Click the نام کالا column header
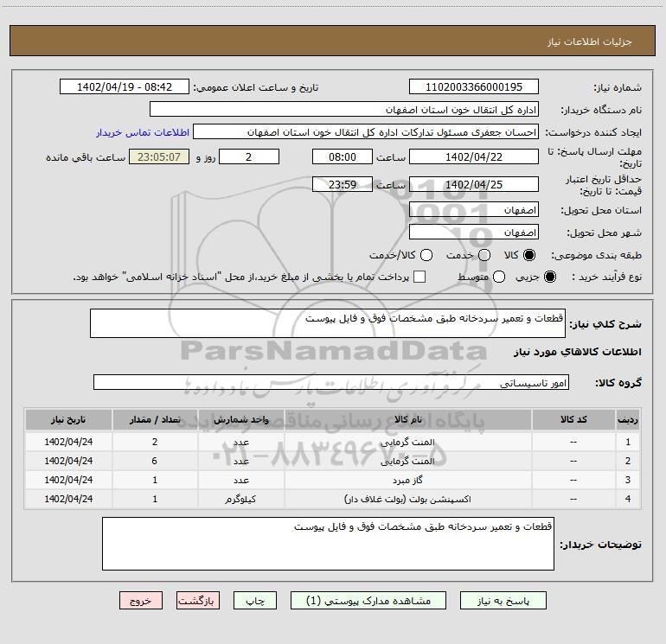Screen dimensions: 666x644 tap(407, 420)
